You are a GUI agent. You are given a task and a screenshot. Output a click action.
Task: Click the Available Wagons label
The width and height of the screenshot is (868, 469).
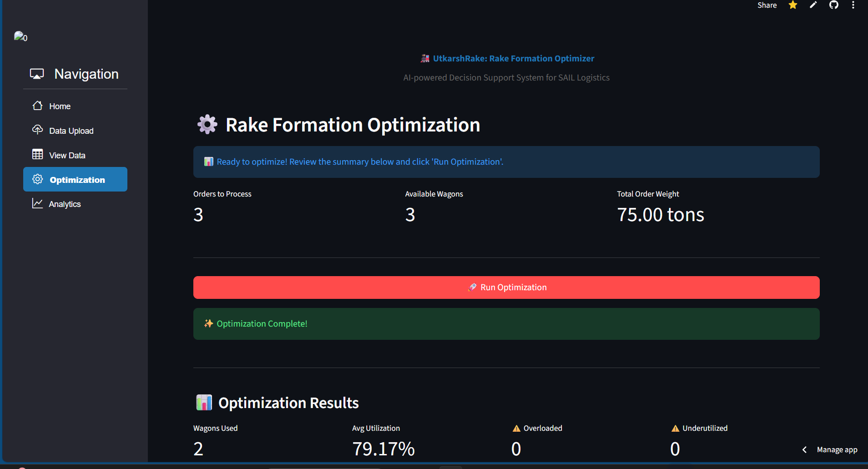(x=434, y=194)
